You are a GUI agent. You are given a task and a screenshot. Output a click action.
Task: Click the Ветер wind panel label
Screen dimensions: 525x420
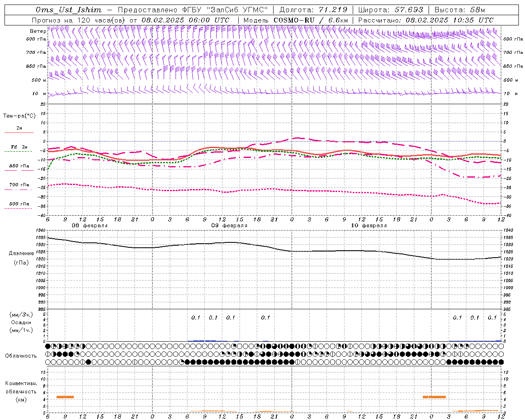coord(38,31)
